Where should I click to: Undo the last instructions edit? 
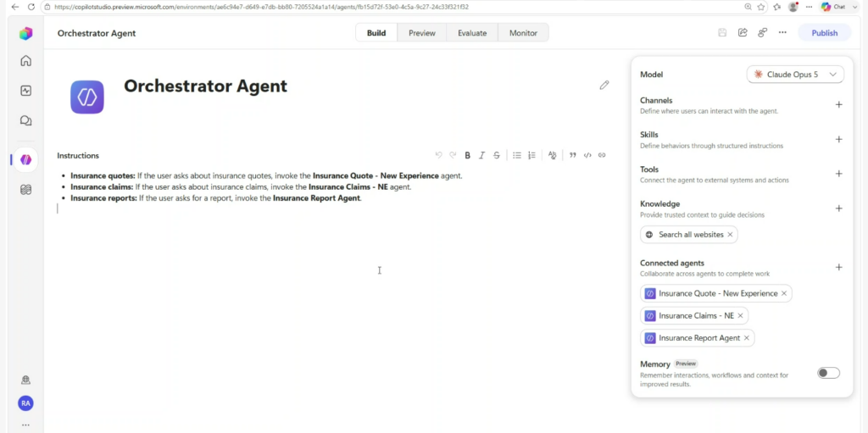click(x=438, y=155)
